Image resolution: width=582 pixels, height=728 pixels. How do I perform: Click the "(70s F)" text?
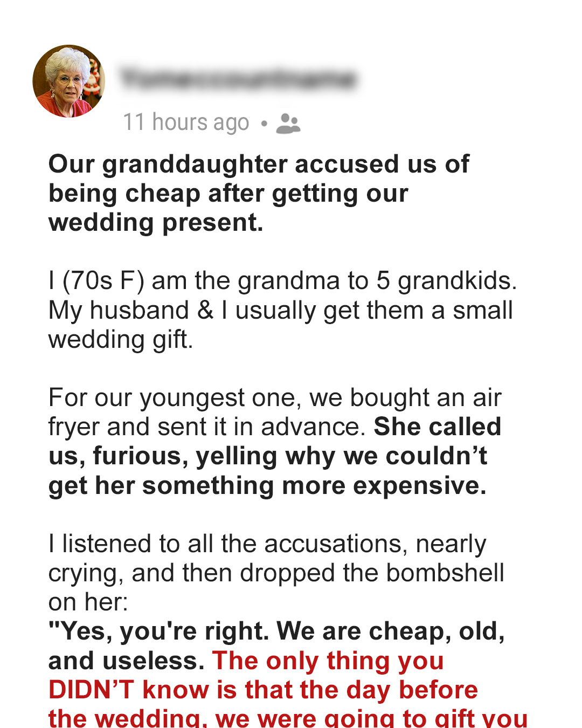click(x=103, y=281)
